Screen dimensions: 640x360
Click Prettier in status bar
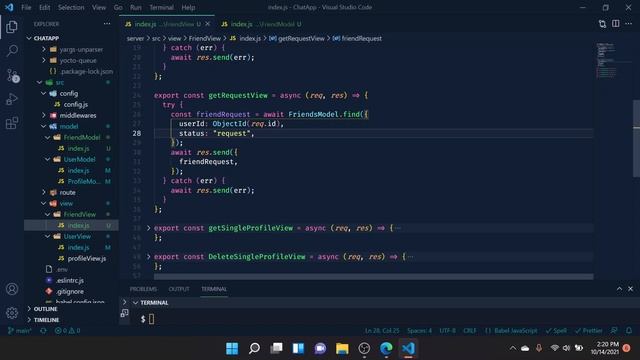pos(588,331)
